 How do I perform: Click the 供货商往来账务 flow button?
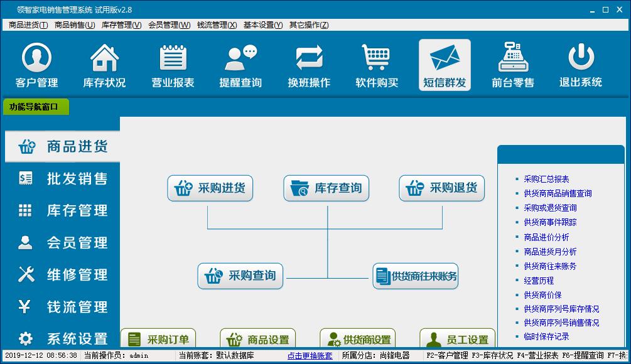(415, 276)
